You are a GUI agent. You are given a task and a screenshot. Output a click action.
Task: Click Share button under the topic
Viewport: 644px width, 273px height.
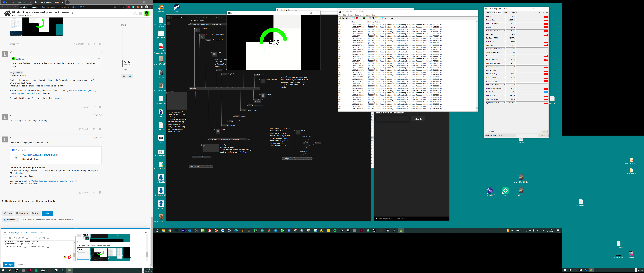point(8,213)
